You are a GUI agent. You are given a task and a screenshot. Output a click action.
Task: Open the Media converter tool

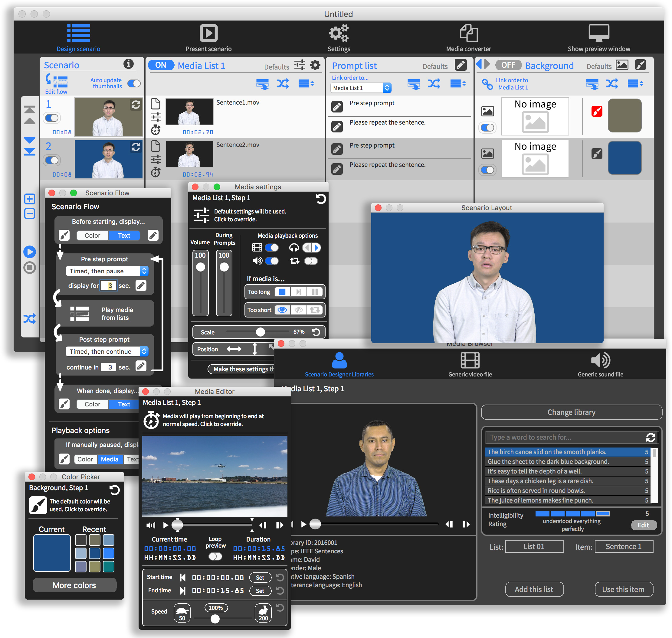[x=468, y=34]
